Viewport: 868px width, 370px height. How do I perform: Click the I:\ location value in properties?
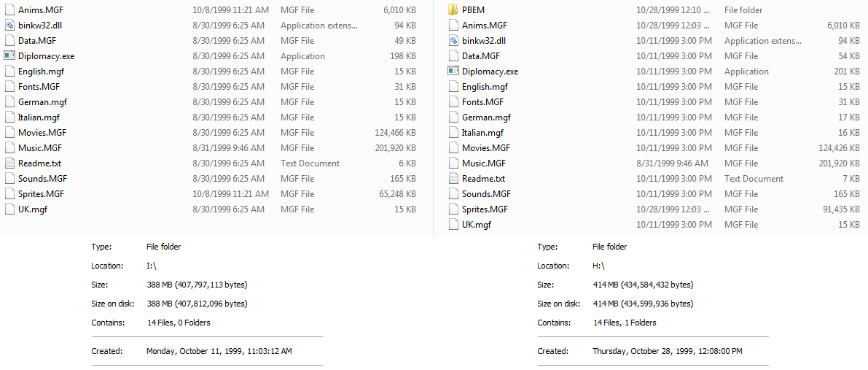(152, 266)
